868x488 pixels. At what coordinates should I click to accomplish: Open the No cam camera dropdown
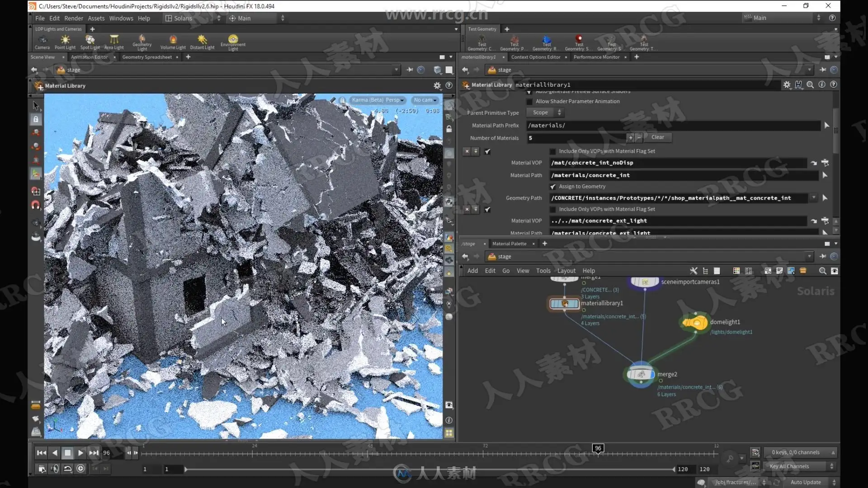pyautogui.click(x=425, y=100)
